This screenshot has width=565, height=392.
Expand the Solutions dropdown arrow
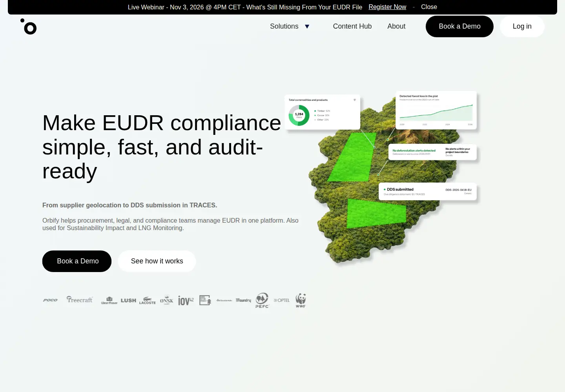point(307,27)
